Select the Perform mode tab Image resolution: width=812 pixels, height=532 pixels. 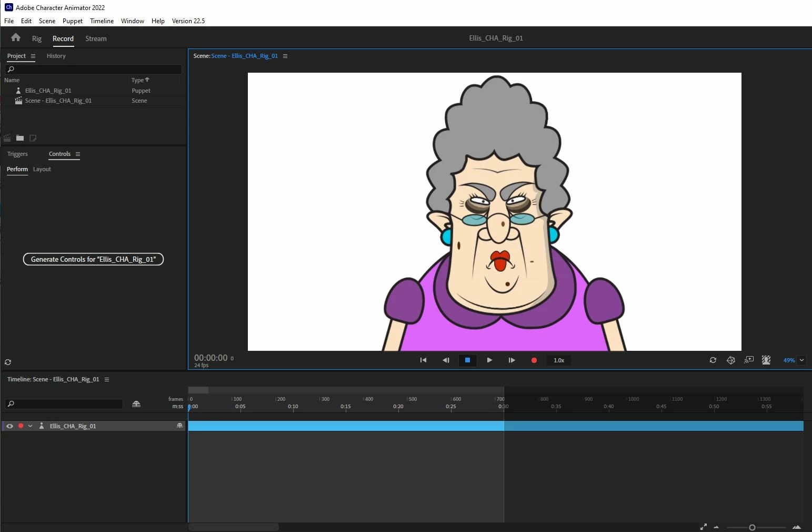(17, 169)
